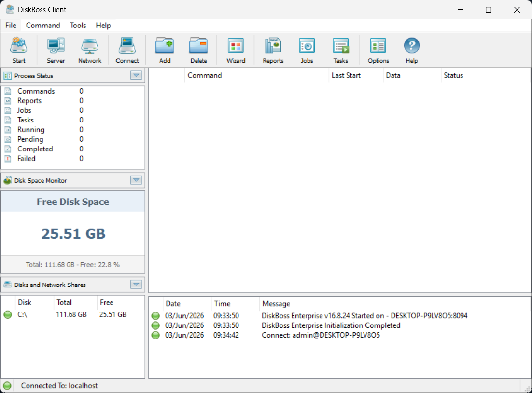532x393 pixels.
Task: Click the Message column header in log
Action: coord(394,304)
